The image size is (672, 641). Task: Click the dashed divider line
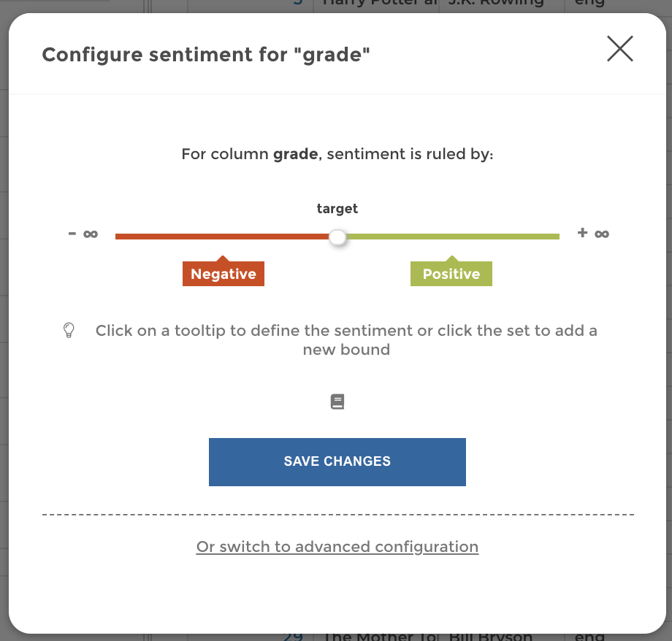pos(337,514)
